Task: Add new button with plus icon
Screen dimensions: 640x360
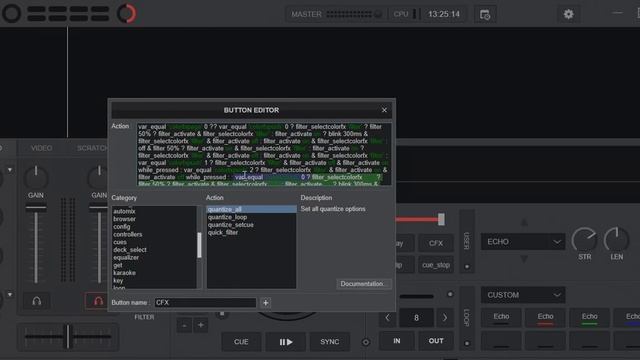Action: [265, 302]
